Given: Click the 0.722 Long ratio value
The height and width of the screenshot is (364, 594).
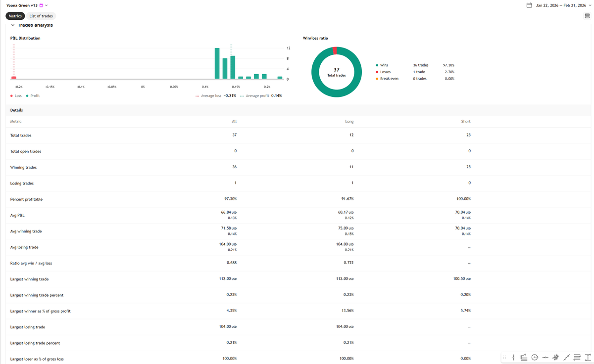Looking at the screenshot, I should 348,263.
